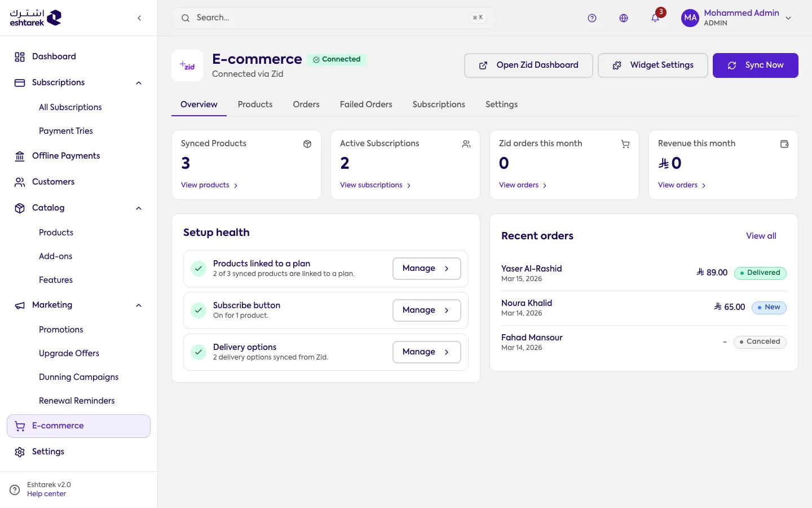Screen dimensions: 812x508
Task: Click the View products link
Action: [x=209, y=185]
